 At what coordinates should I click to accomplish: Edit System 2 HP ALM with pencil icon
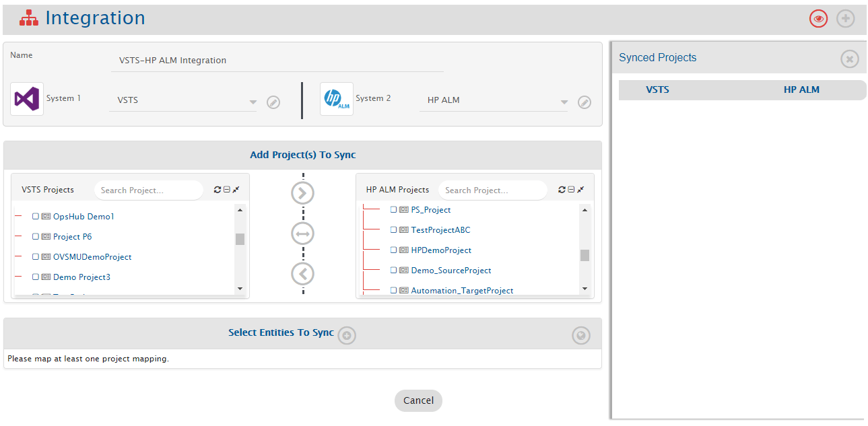pos(585,102)
